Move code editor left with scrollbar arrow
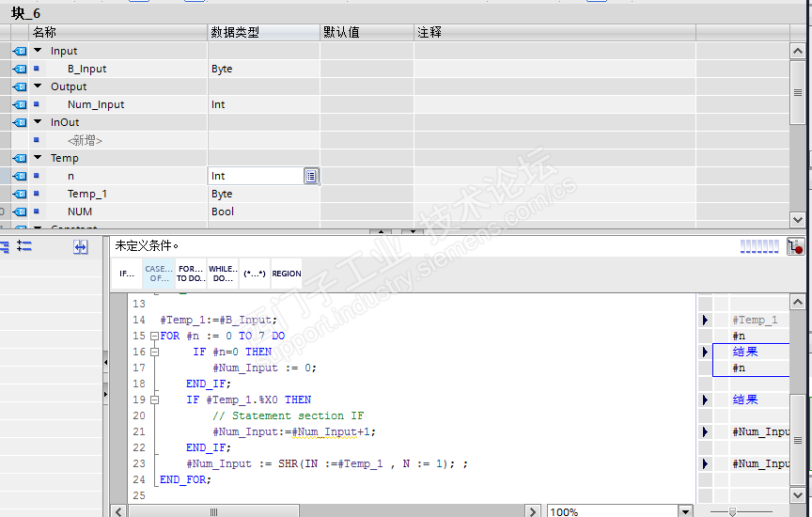 [x=118, y=511]
